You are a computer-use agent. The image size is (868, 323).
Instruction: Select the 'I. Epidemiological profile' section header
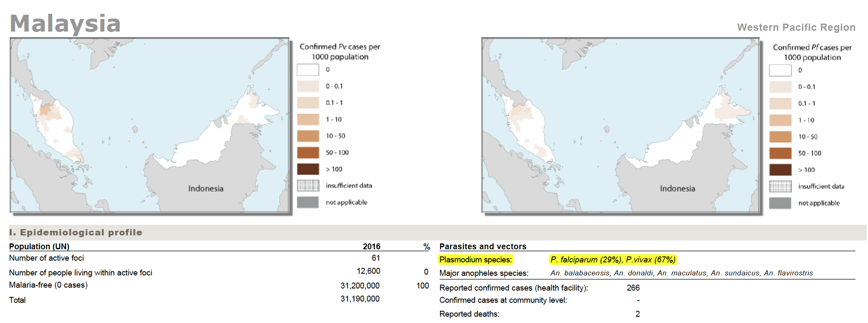(76, 232)
